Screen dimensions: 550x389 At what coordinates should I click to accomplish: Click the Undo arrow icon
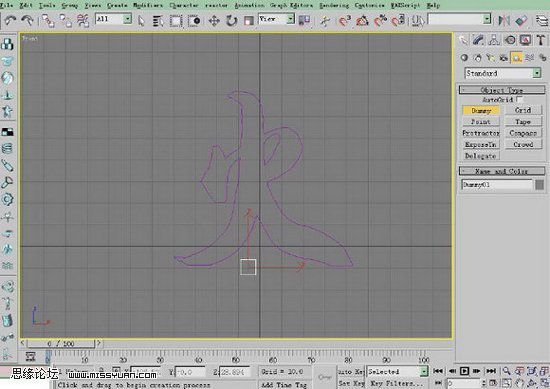10,21
